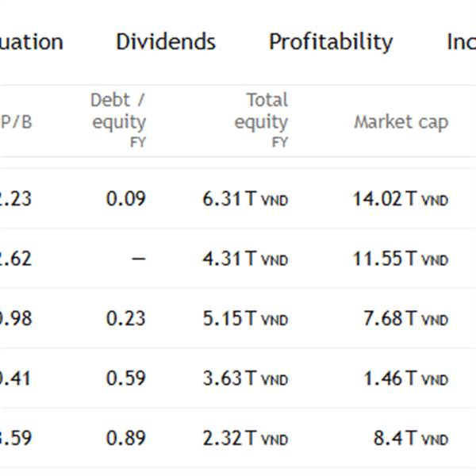Click the Market cap column header
Image resolution: width=476 pixels, height=476 pixels.
coord(401,122)
